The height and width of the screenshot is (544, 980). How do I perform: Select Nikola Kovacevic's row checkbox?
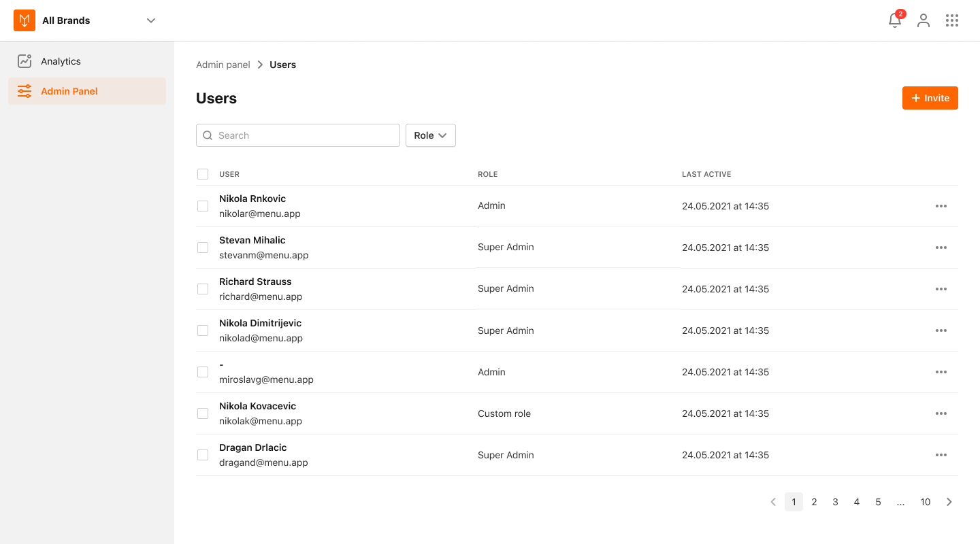(203, 413)
